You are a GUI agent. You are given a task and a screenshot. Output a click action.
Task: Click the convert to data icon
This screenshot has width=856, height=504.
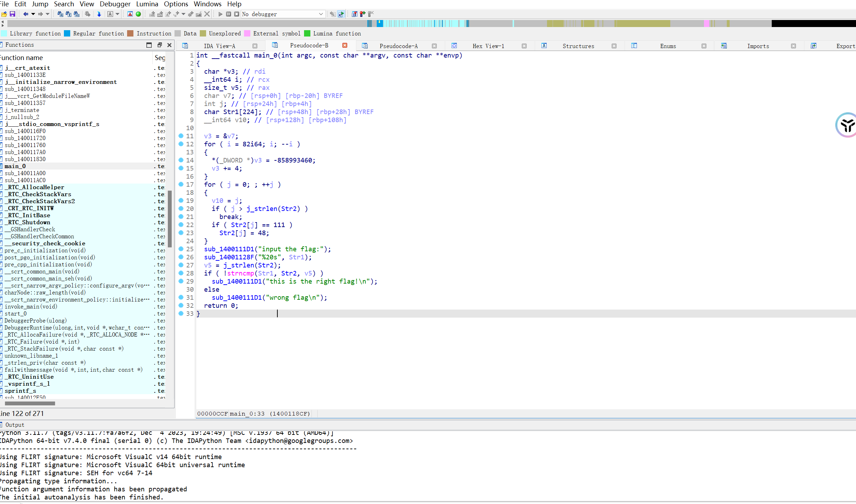[x=160, y=14]
